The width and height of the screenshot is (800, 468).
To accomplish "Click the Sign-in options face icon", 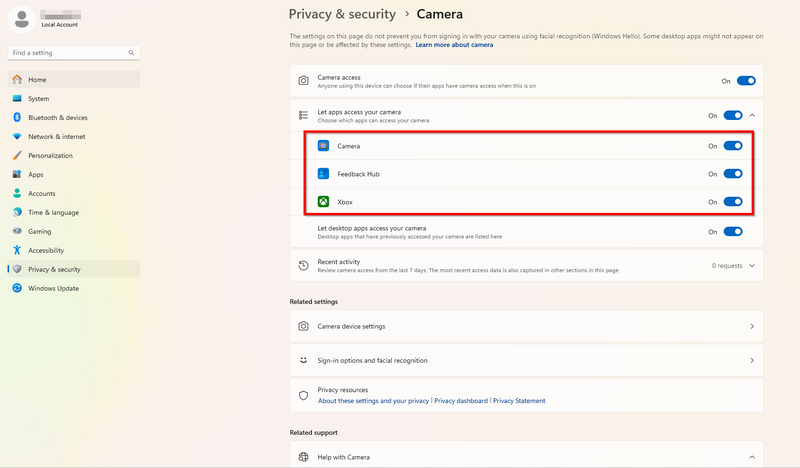I will (304, 360).
